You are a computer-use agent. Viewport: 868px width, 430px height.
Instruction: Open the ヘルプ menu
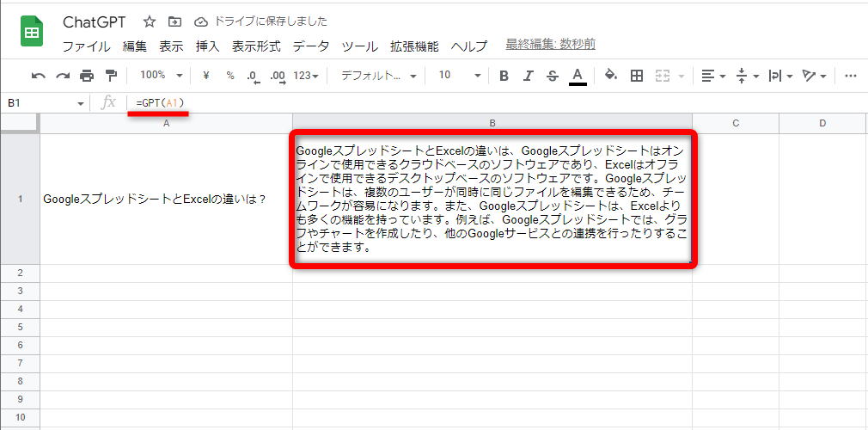tap(469, 46)
